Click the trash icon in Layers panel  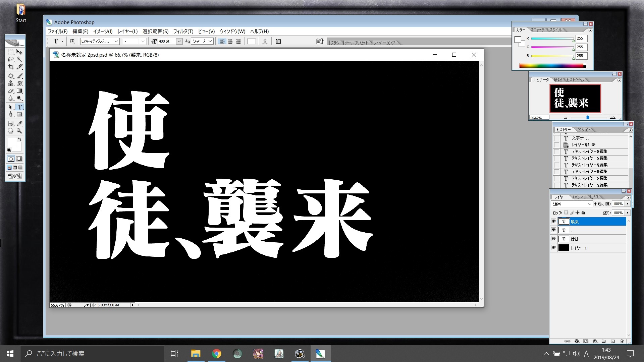coord(622,341)
